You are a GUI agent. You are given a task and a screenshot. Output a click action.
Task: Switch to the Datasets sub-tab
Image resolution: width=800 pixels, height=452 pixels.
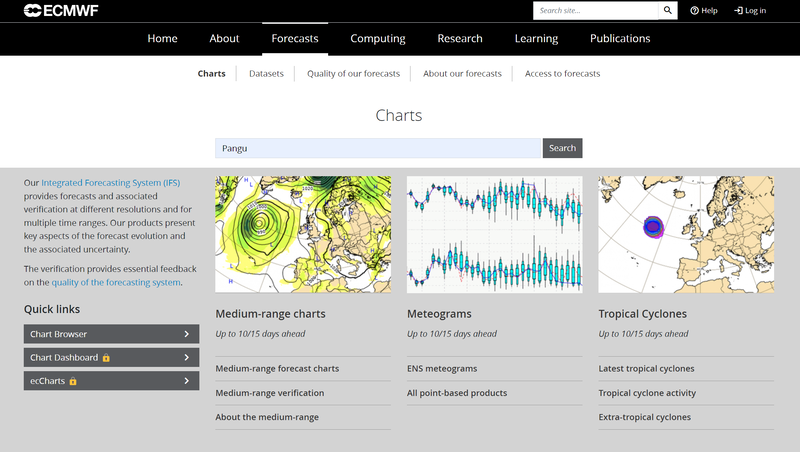click(x=266, y=73)
